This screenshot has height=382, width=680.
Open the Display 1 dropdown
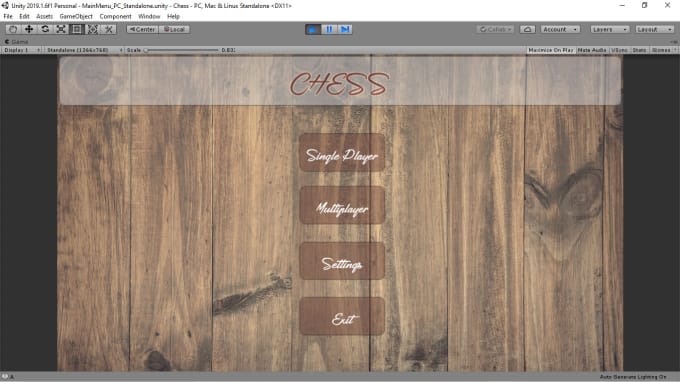point(22,50)
